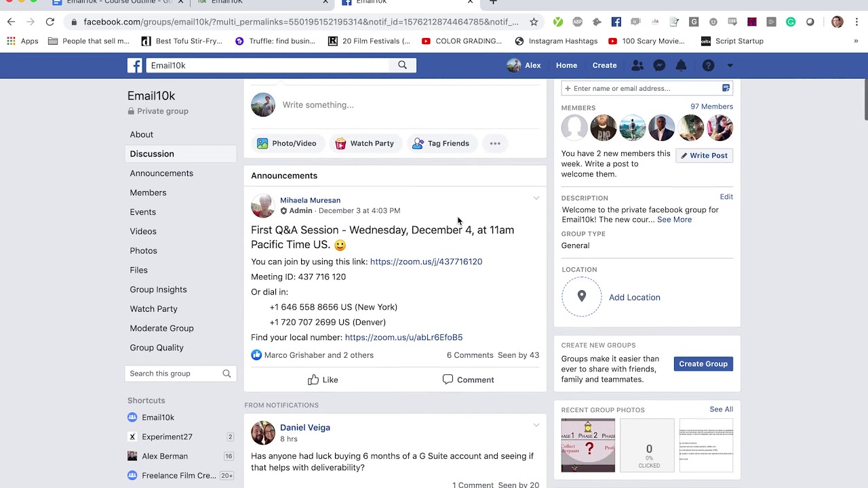Open the 97 Members link

[711, 106]
